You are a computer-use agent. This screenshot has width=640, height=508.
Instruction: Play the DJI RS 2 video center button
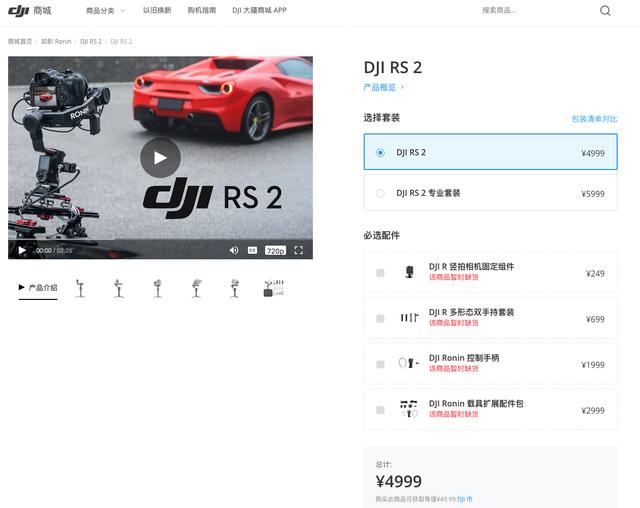coord(160,158)
